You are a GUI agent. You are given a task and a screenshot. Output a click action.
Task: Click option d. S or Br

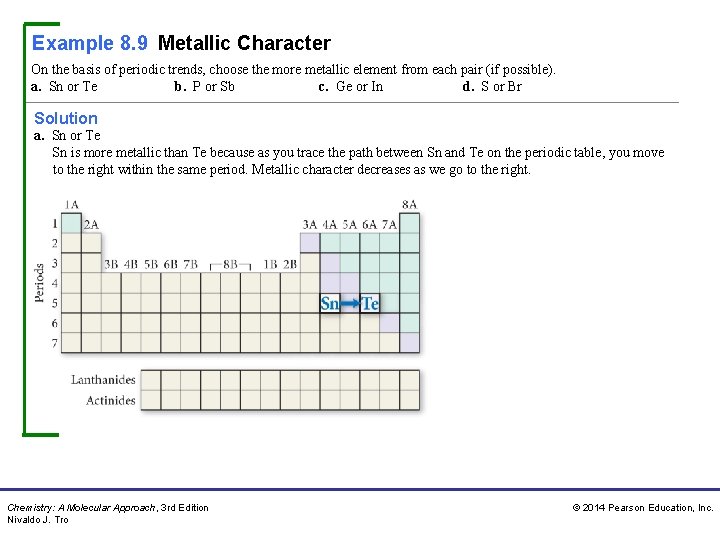coord(492,86)
